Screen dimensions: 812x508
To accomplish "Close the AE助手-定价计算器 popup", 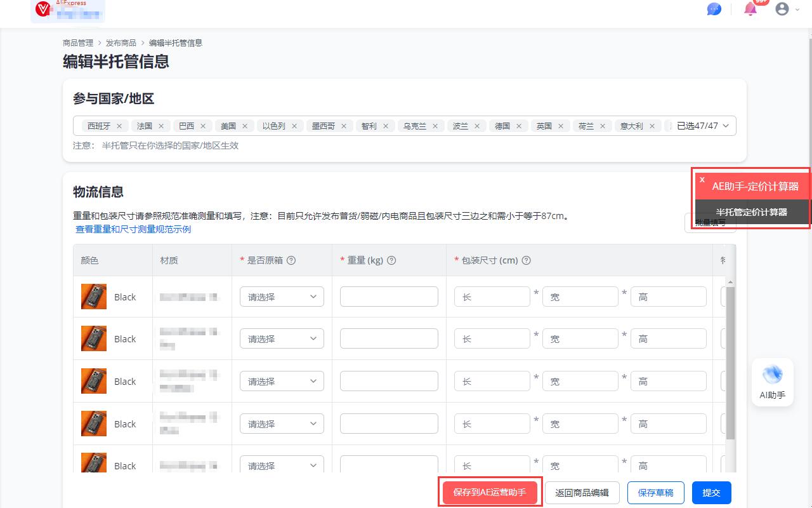I will (702, 180).
